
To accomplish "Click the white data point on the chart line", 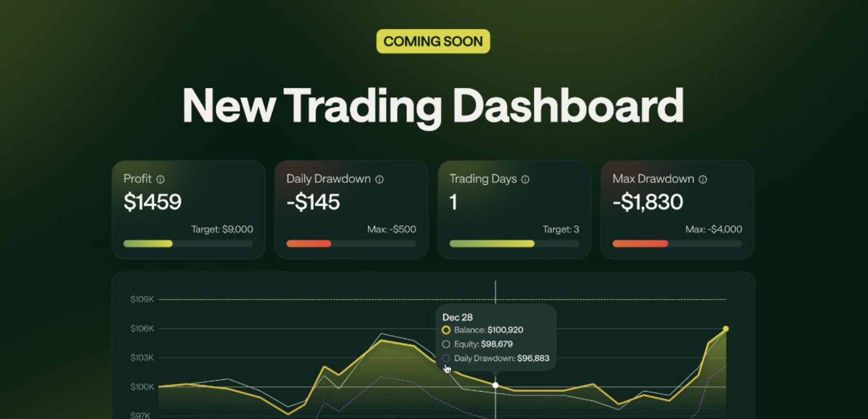I will (x=496, y=385).
